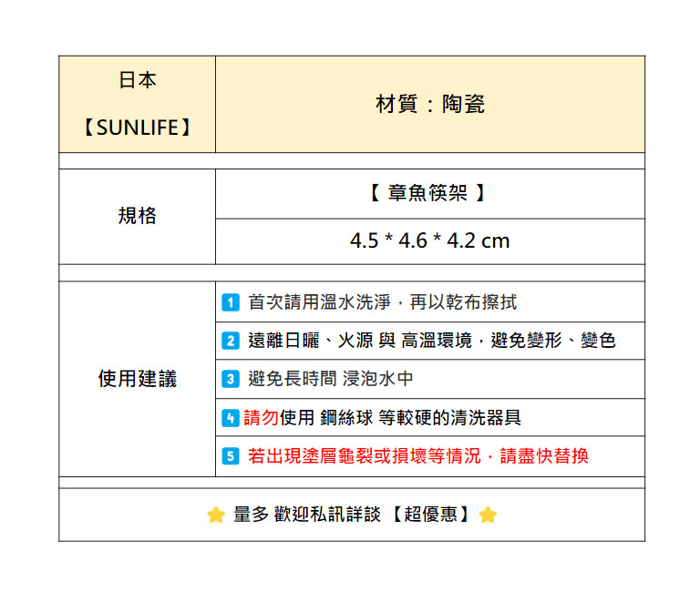Click the blue number 1 icon

231,302
